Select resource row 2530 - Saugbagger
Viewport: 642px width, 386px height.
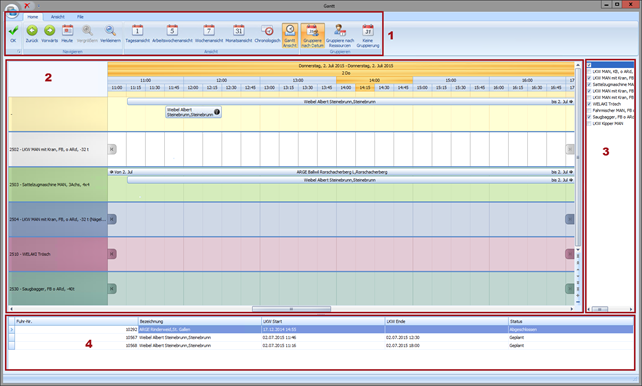coord(58,289)
